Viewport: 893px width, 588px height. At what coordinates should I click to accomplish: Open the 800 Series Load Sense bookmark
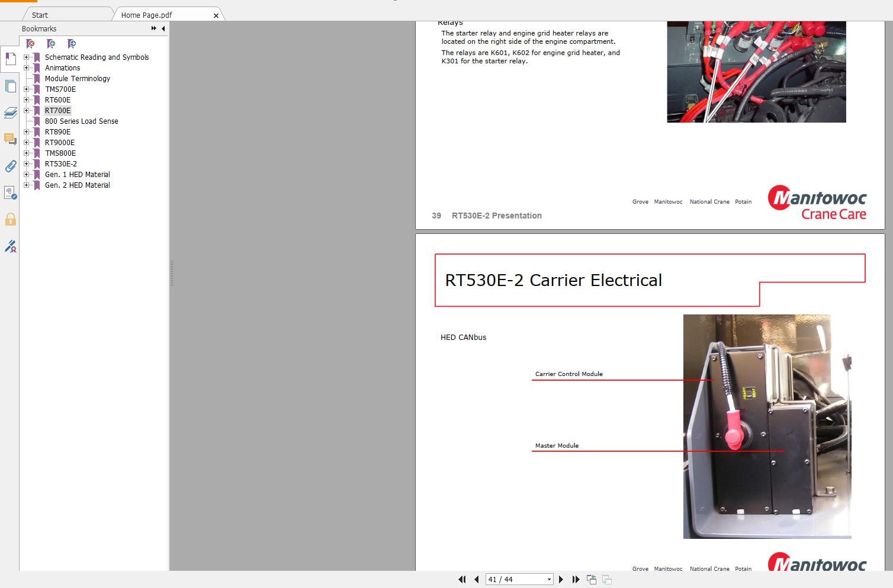click(82, 121)
